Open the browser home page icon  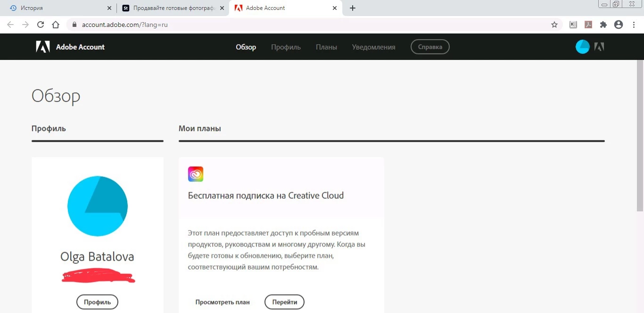(56, 25)
